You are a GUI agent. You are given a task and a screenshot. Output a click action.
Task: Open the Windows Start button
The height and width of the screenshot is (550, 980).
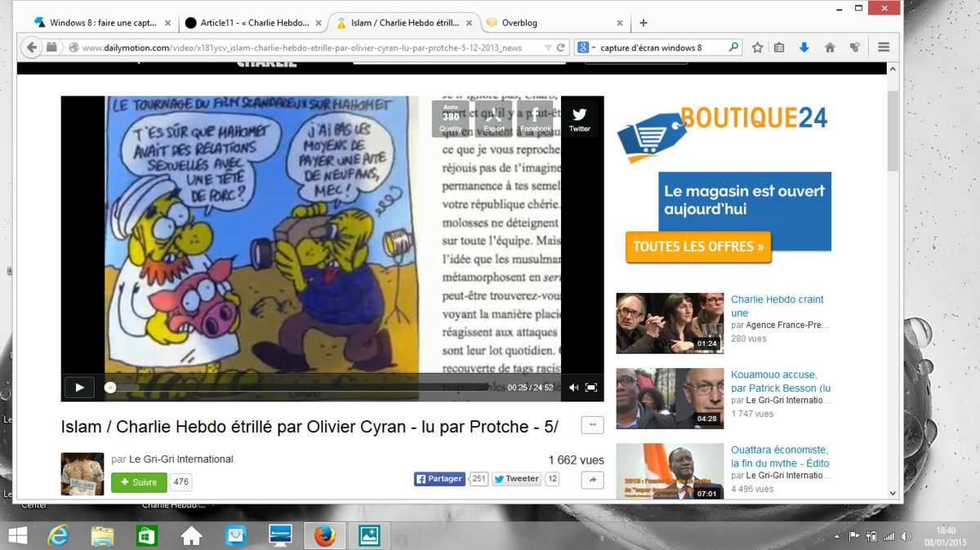click(x=17, y=535)
